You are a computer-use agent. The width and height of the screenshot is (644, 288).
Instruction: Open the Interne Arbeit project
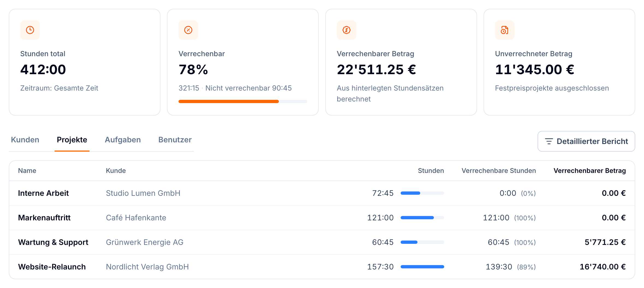click(x=43, y=193)
